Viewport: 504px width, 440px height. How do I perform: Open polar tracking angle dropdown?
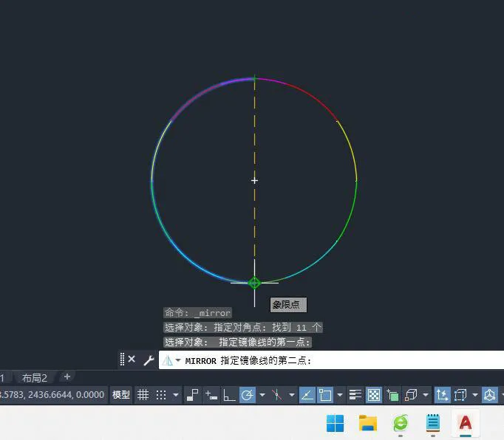(x=262, y=395)
